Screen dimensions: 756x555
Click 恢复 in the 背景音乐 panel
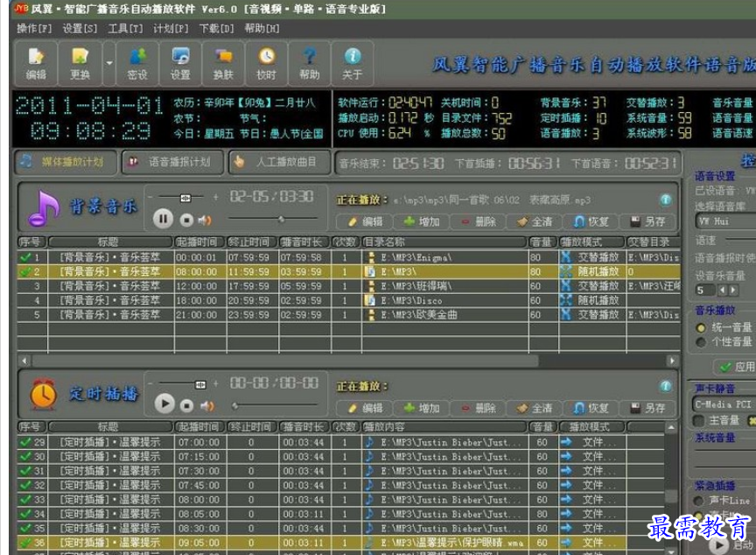pyautogui.click(x=591, y=221)
